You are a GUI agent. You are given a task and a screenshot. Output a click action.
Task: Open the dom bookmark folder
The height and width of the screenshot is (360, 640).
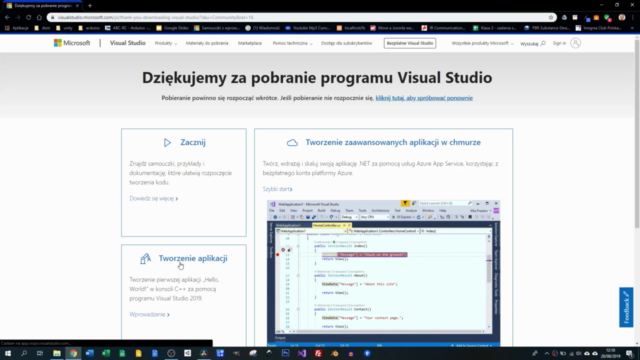(42, 28)
